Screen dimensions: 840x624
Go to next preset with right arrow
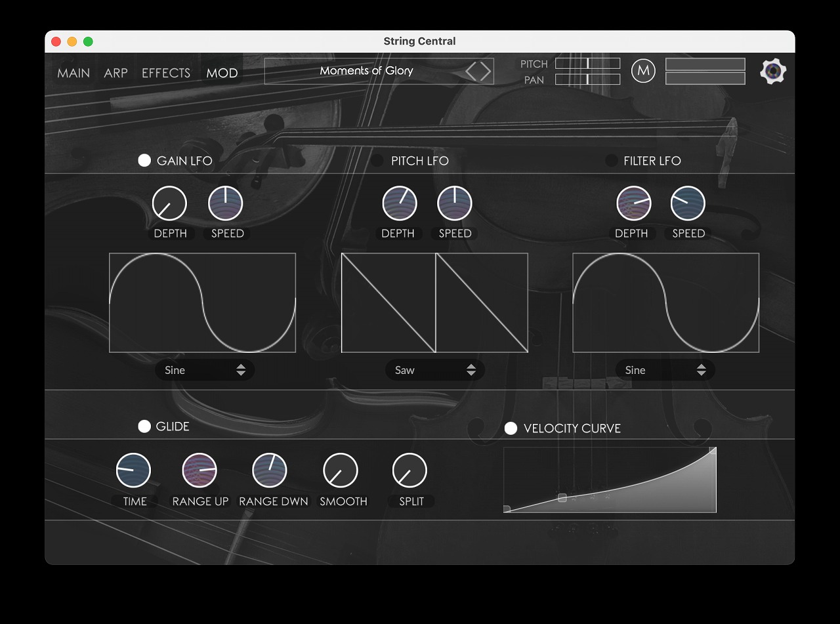(486, 72)
